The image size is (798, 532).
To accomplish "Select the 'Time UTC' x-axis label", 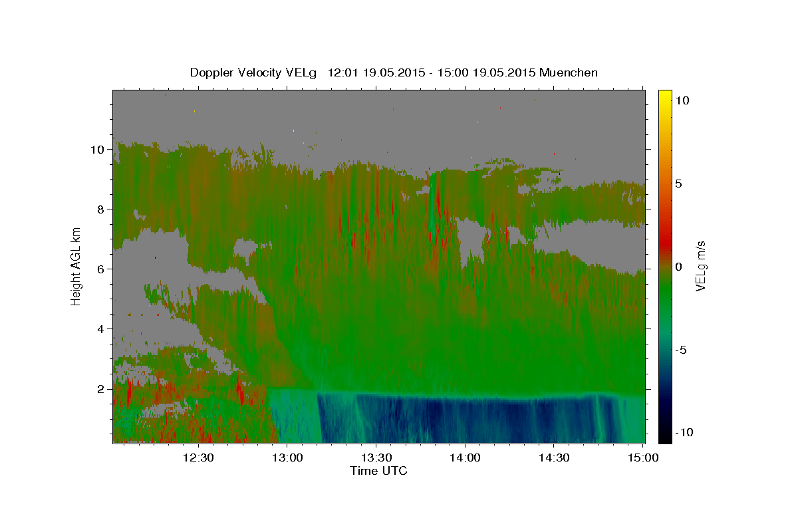I will pyautogui.click(x=378, y=471).
